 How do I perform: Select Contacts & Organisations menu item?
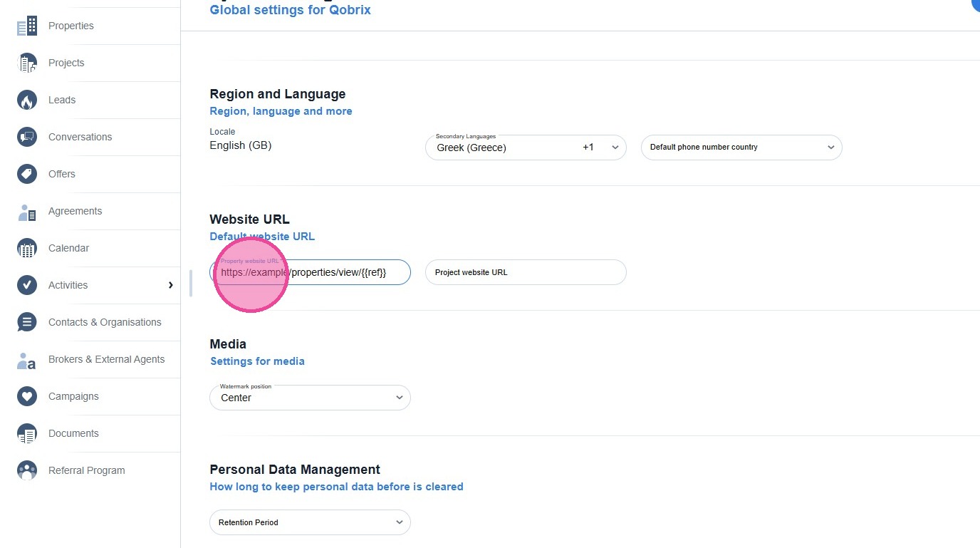(105, 322)
